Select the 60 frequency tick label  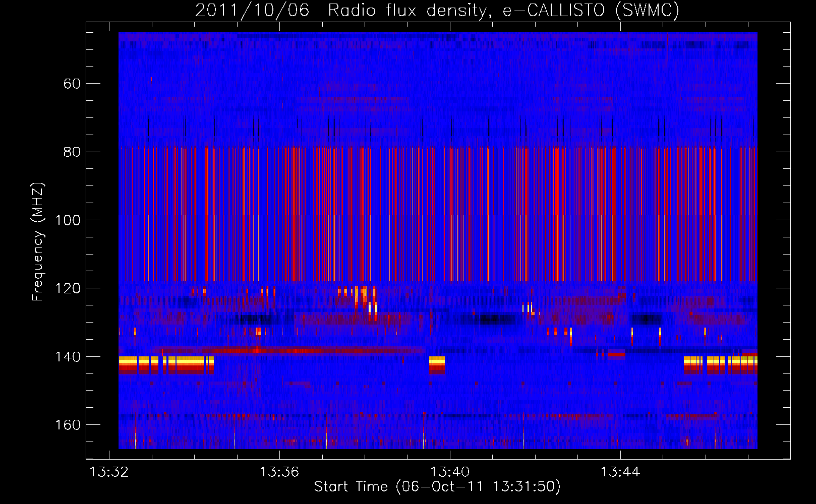[x=72, y=84]
